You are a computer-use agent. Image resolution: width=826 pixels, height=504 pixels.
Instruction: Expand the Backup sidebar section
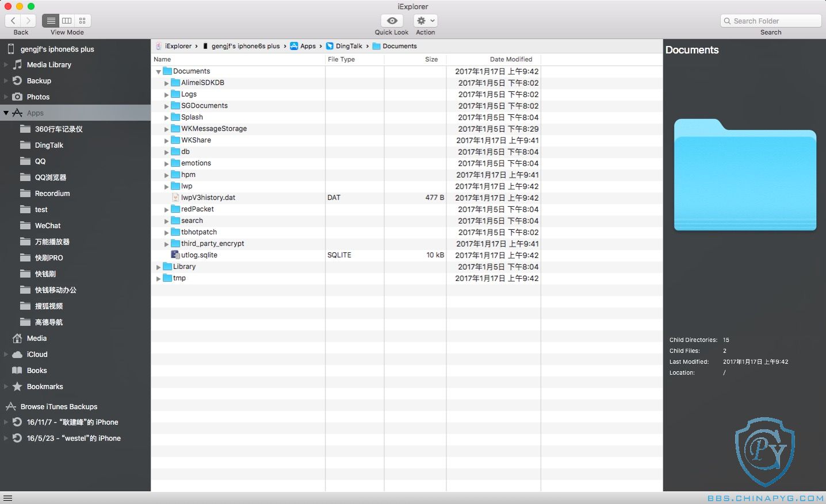point(6,80)
